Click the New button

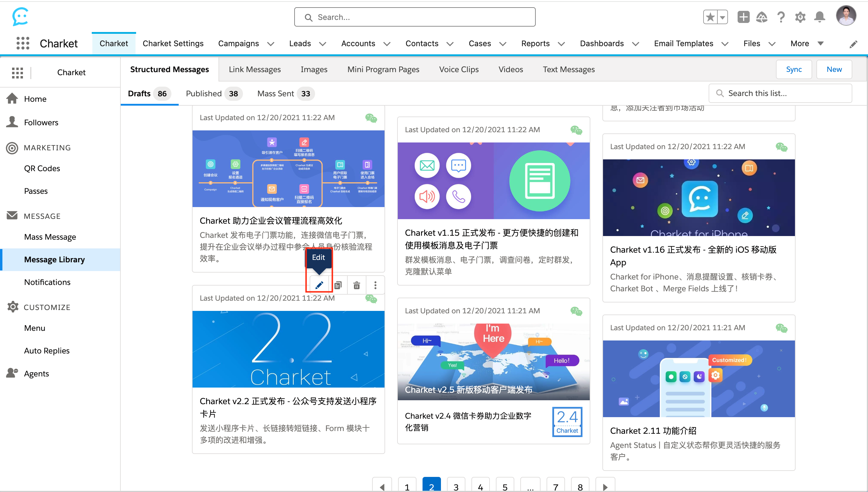click(x=834, y=69)
